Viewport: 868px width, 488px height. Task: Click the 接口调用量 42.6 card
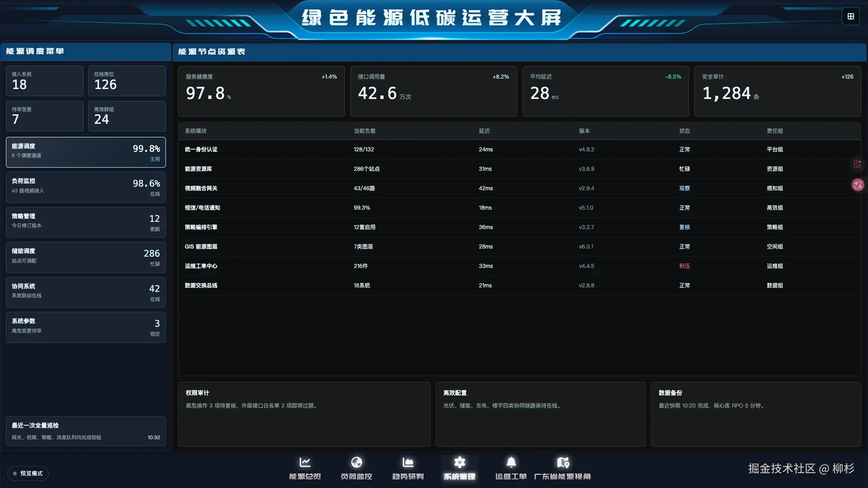[434, 91]
